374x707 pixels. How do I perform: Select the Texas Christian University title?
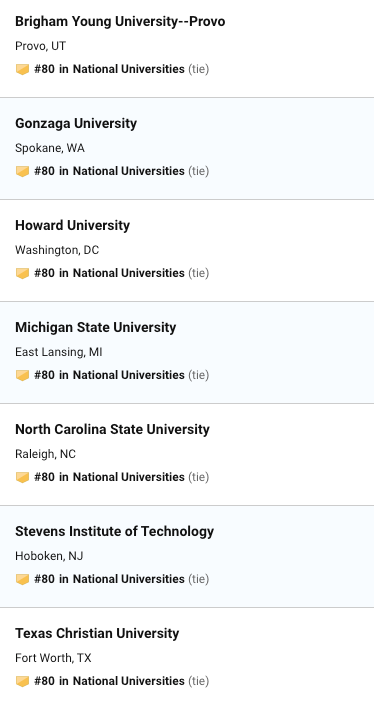tap(97, 633)
